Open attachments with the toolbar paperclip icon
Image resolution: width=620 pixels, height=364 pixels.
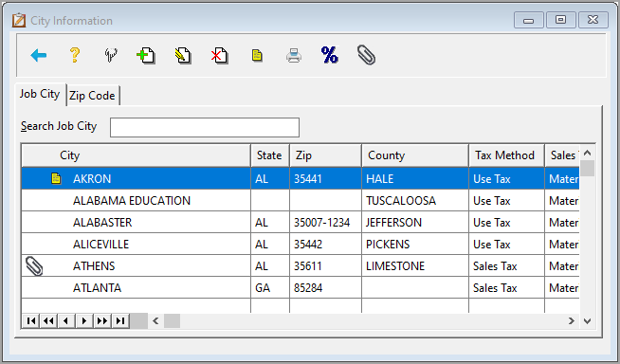pos(366,55)
